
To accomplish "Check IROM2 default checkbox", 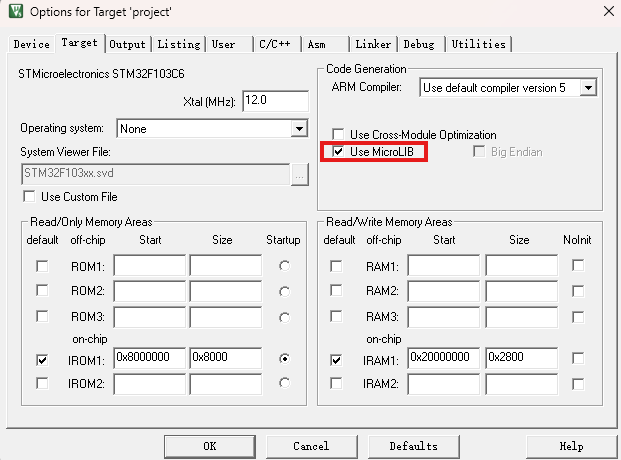I will tap(42, 383).
